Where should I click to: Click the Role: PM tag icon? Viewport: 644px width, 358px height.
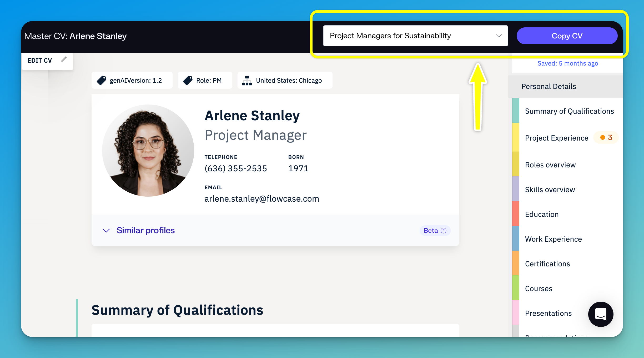pyautogui.click(x=188, y=80)
